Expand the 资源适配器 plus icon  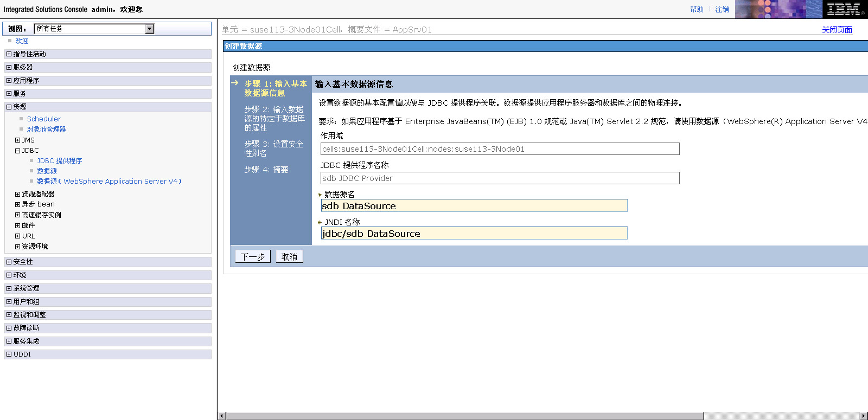coord(18,194)
